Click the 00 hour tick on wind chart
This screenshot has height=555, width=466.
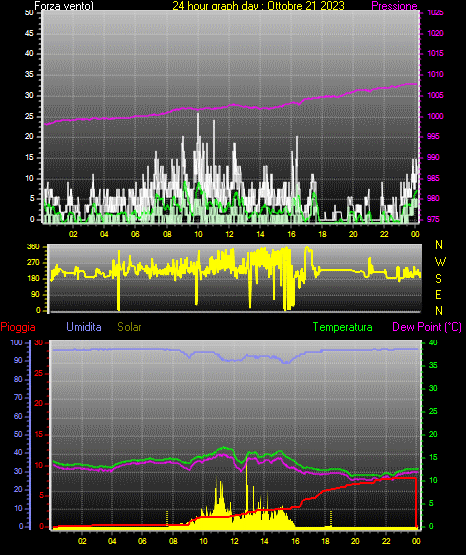tap(415, 234)
